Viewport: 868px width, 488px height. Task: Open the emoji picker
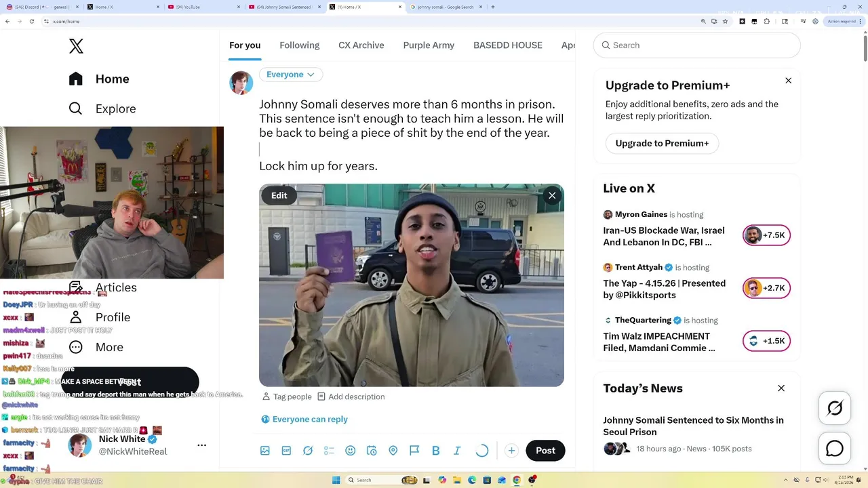(351, 451)
